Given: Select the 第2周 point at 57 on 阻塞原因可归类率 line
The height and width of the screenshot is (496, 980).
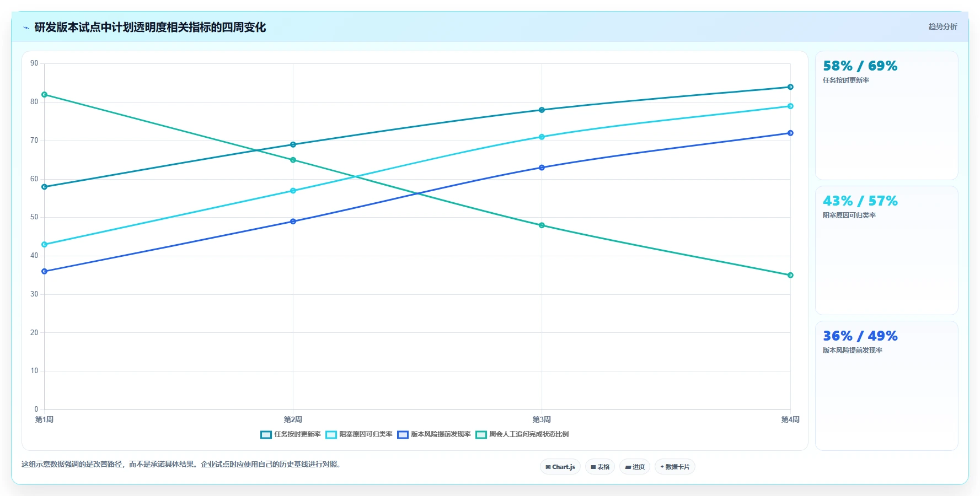Looking at the screenshot, I should (293, 191).
